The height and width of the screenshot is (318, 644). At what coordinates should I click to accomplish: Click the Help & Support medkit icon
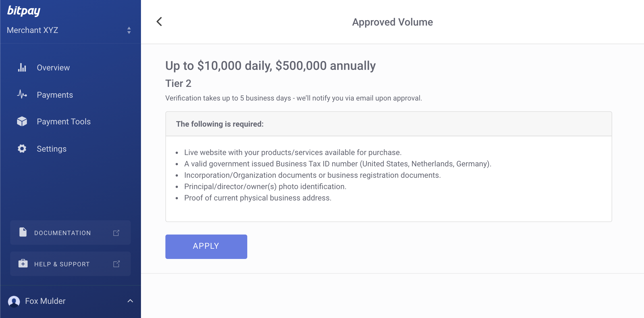point(23,263)
